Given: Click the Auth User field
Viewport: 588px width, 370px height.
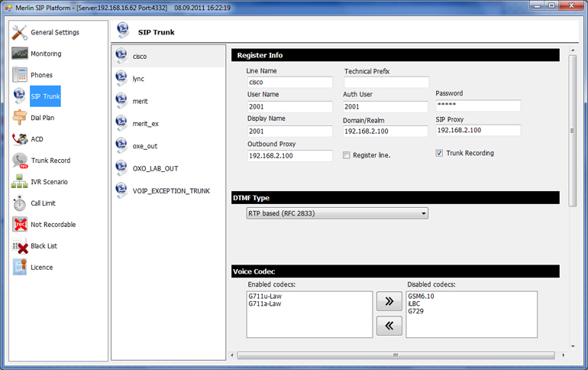Looking at the screenshot, I should [x=385, y=106].
